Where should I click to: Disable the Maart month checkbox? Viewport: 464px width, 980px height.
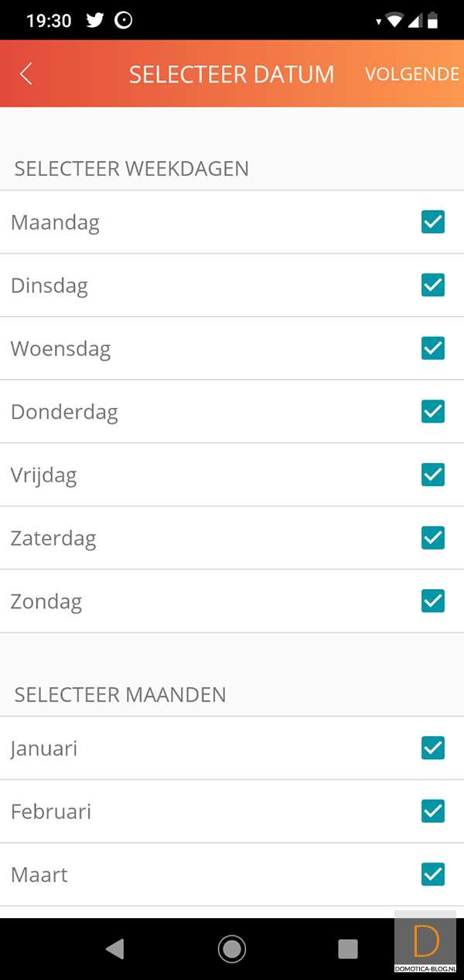(433, 875)
